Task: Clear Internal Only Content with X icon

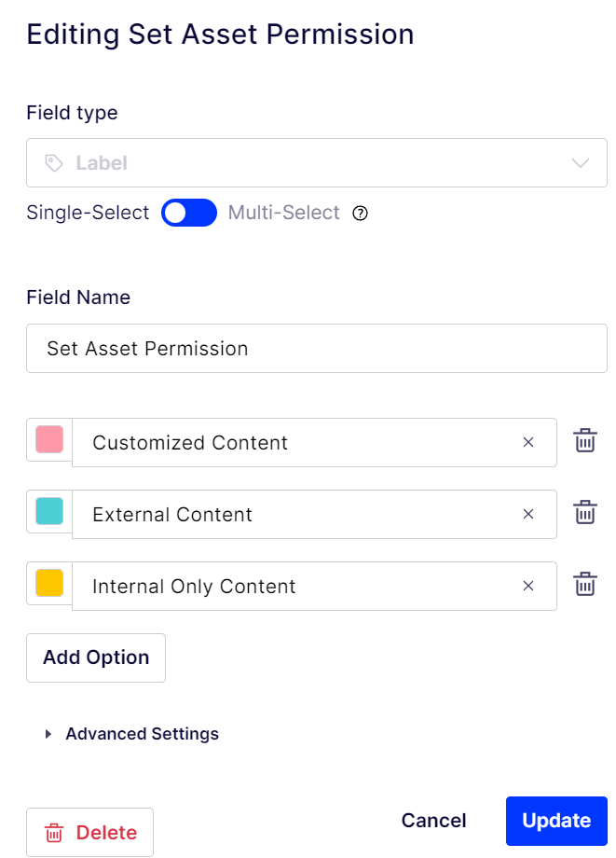Action: tap(528, 586)
